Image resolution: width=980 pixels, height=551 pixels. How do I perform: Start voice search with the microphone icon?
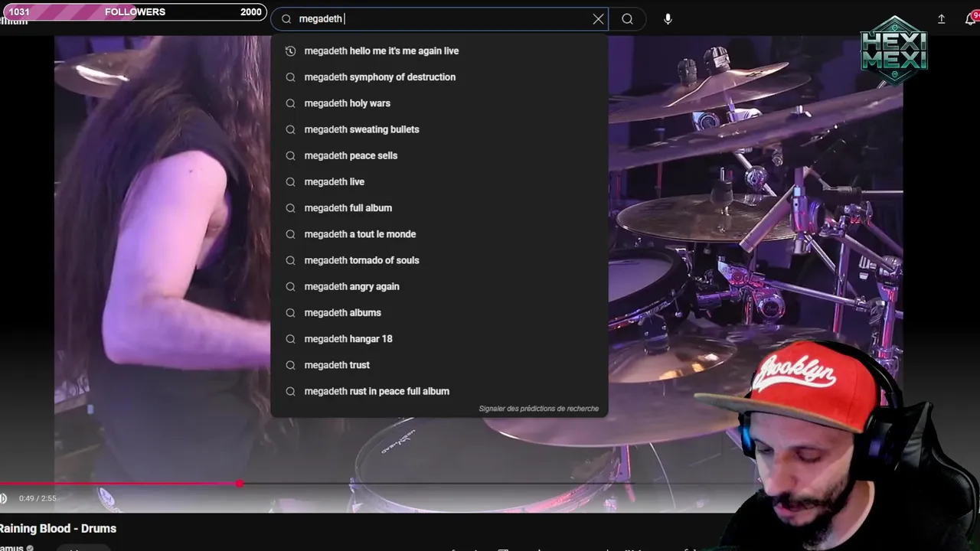click(668, 19)
